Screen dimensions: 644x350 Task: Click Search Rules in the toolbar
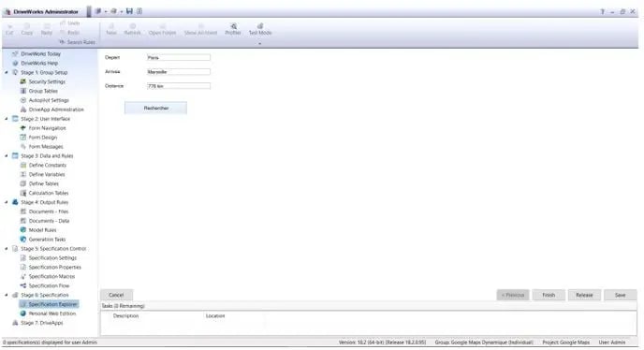coord(77,42)
